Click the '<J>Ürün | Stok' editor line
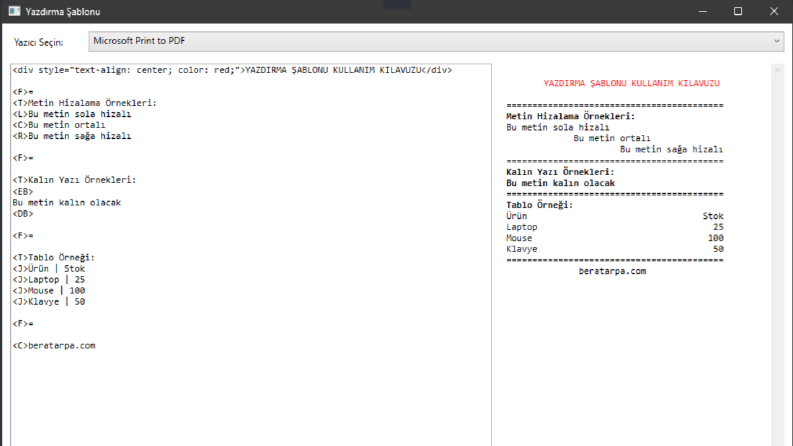This screenshot has height=446, width=793. pos(49,269)
